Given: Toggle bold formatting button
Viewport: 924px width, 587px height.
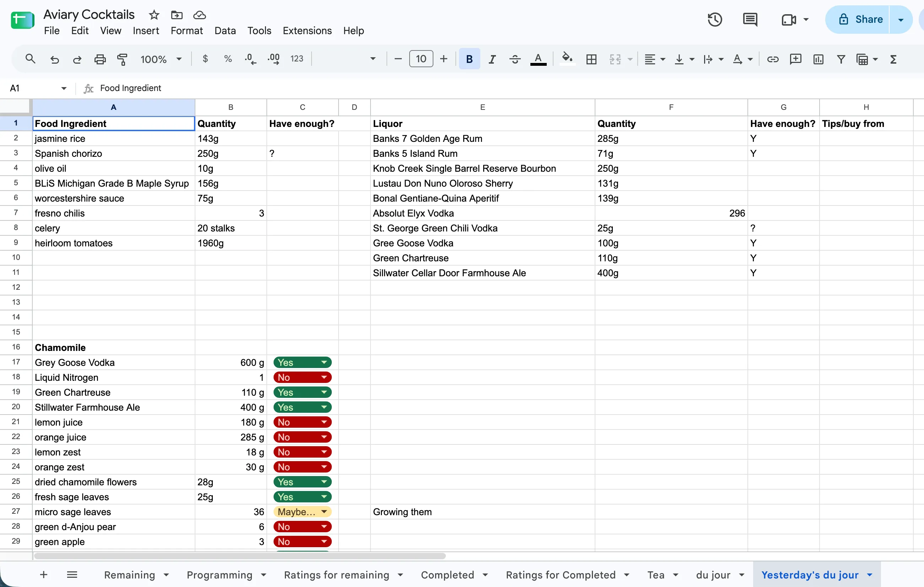Looking at the screenshot, I should pyautogui.click(x=469, y=59).
